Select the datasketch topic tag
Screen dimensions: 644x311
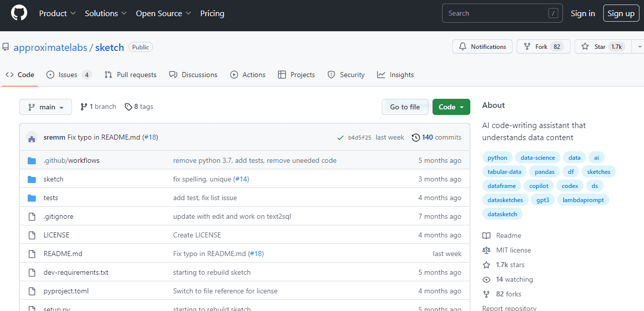[x=503, y=214]
